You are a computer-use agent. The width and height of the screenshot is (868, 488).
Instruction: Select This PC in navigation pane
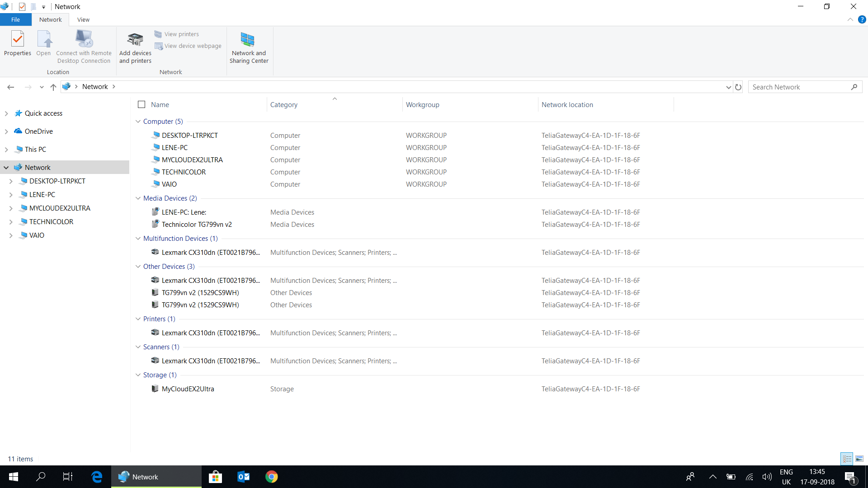coord(35,150)
